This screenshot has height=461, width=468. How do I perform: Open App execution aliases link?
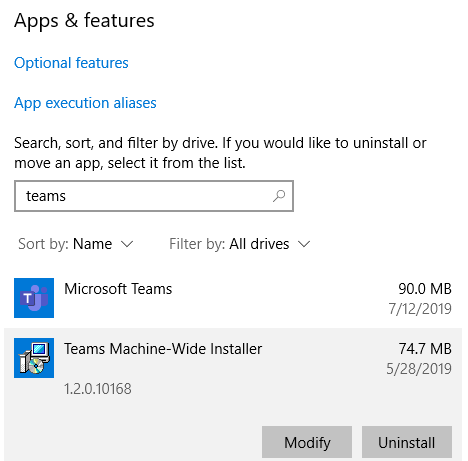[x=85, y=103]
